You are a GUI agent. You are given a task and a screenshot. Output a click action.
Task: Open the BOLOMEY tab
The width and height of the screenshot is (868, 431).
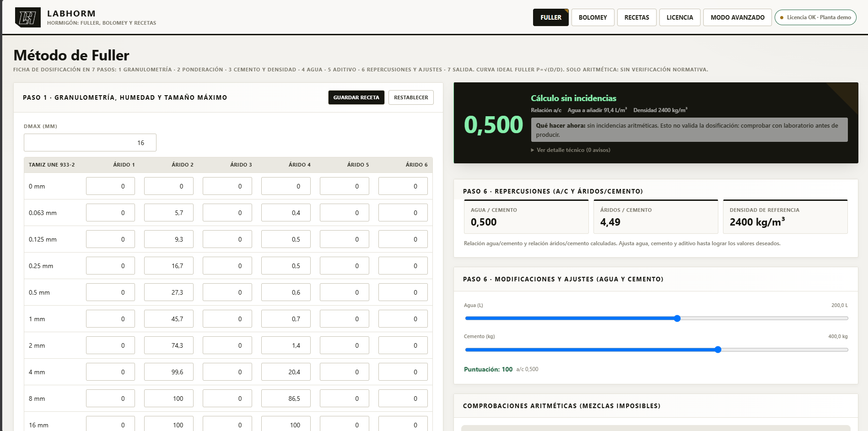[x=593, y=17]
